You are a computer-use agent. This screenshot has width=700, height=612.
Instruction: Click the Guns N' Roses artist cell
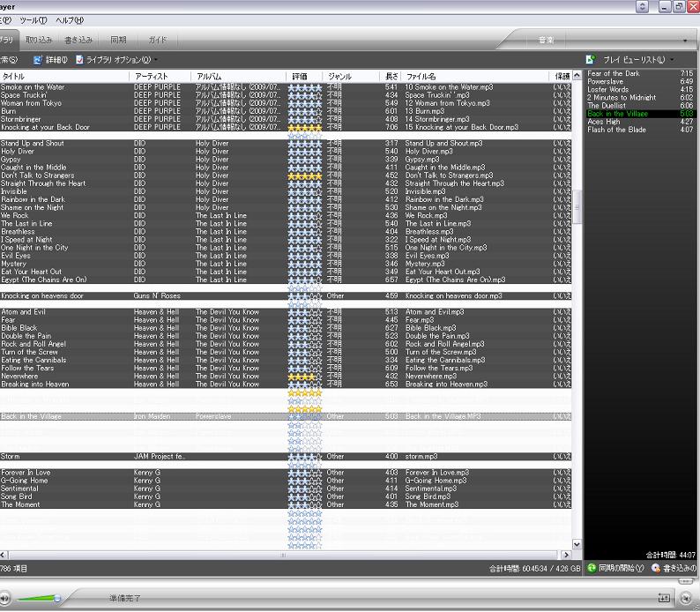(x=157, y=296)
